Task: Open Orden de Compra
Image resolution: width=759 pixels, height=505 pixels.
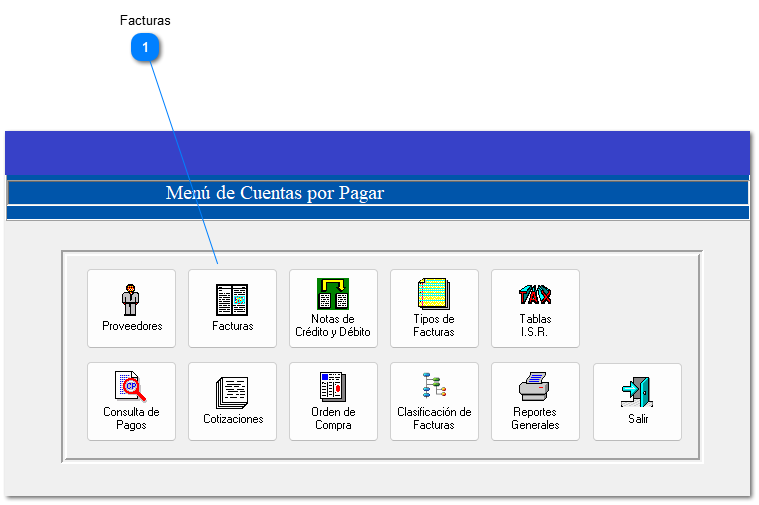Action: 333,401
